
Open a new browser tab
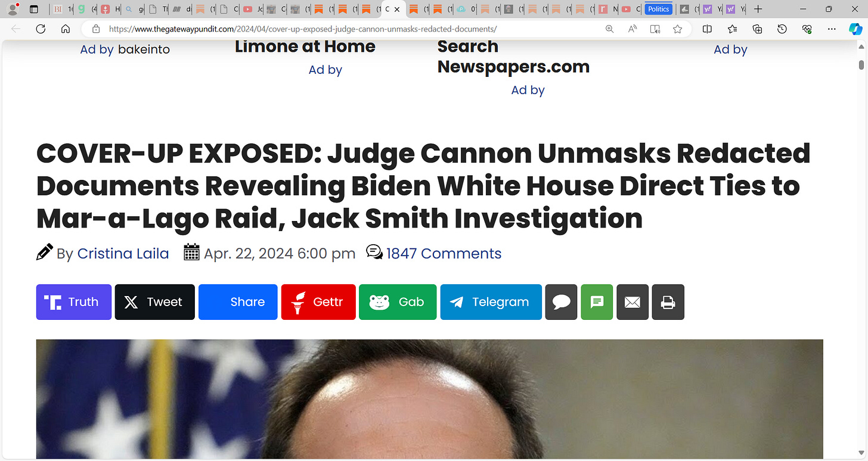point(758,9)
